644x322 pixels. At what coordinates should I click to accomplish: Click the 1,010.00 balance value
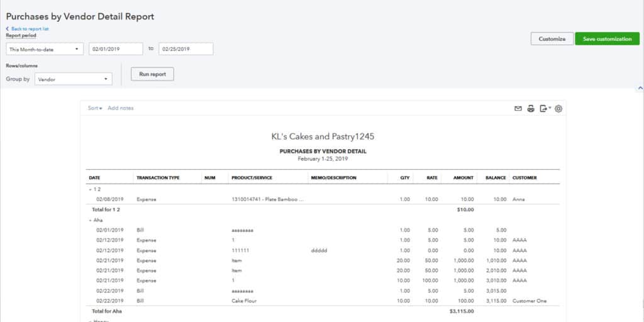point(496,260)
